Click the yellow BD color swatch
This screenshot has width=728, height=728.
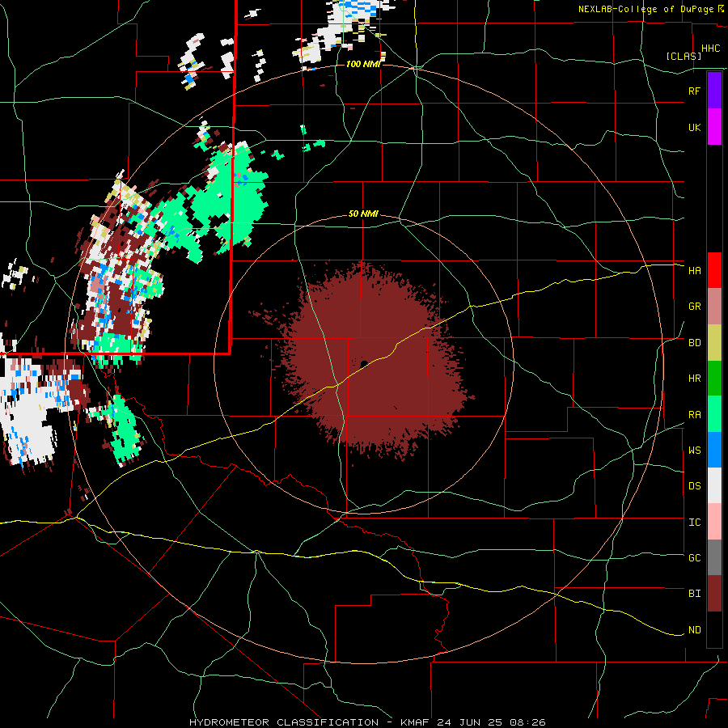[714, 343]
